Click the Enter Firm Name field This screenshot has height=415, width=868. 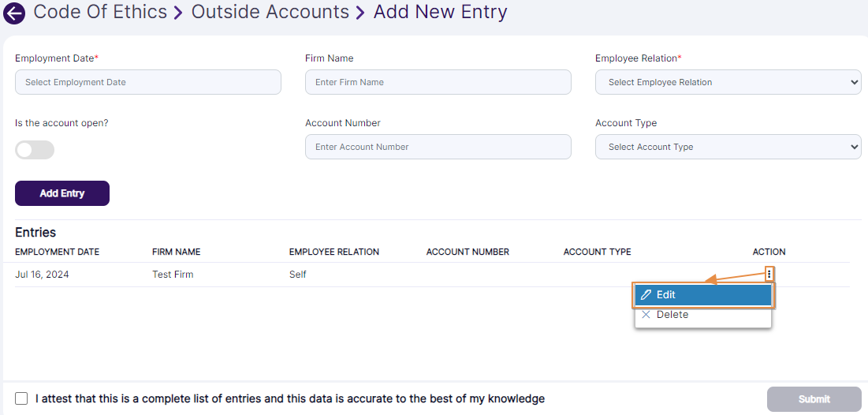tap(438, 82)
